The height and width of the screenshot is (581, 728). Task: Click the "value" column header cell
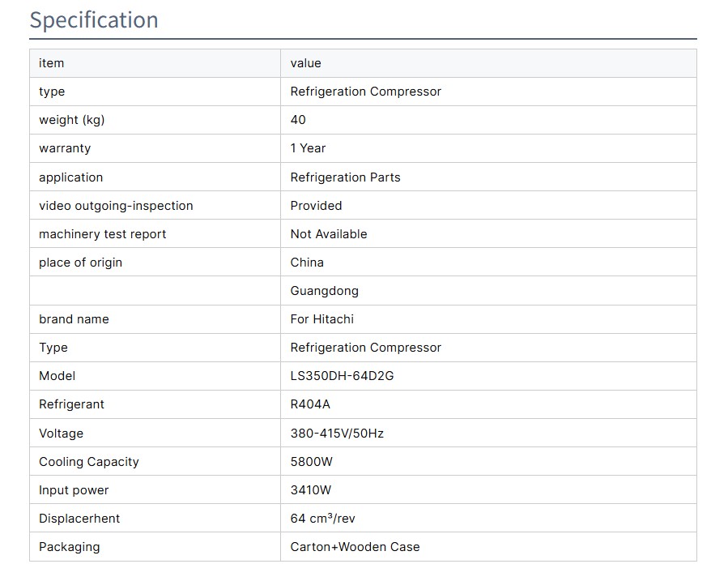[x=306, y=63]
